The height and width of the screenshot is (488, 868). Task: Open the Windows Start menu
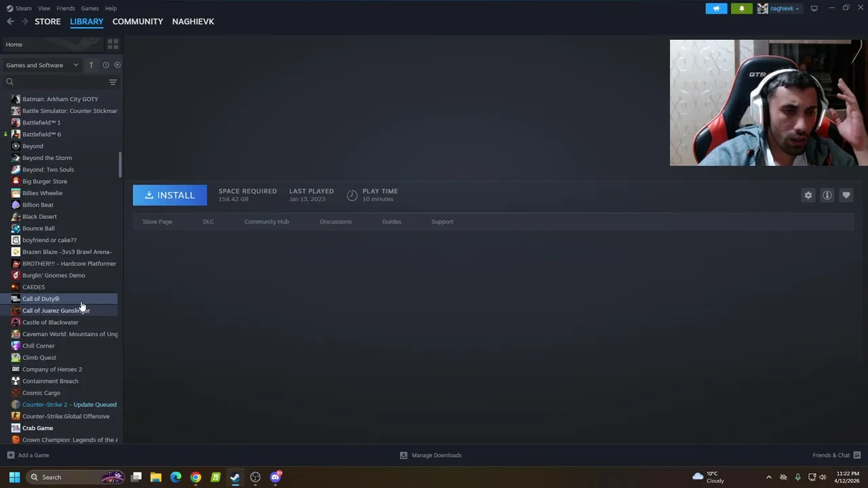click(x=14, y=477)
